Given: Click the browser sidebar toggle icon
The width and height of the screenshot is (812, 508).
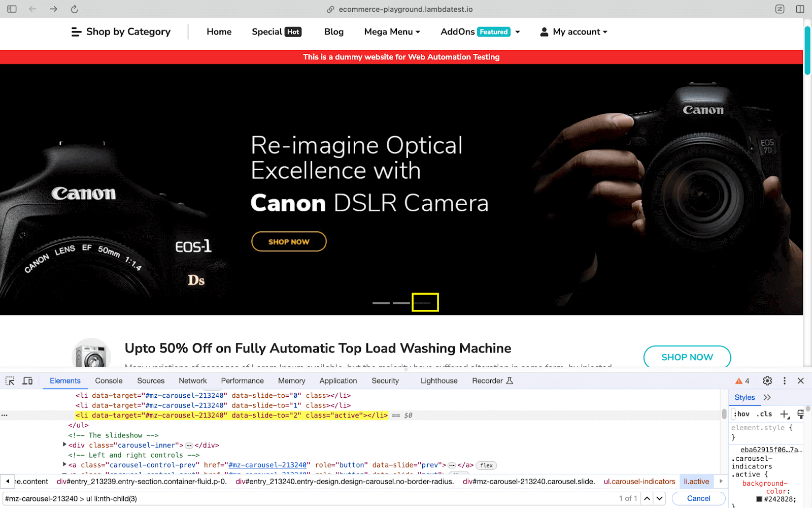Looking at the screenshot, I should pyautogui.click(x=12, y=9).
